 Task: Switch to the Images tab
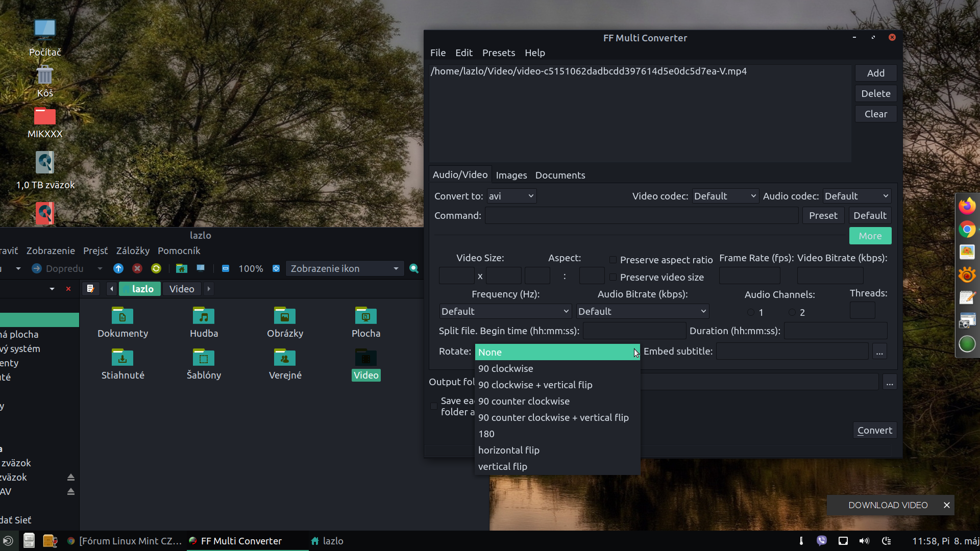(x=511, y=175)
